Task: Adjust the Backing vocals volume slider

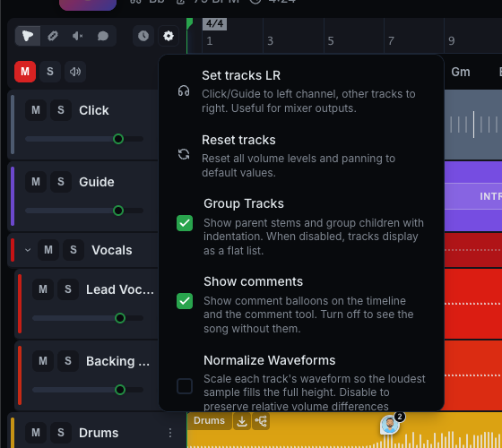Action: tap(88, 390)
